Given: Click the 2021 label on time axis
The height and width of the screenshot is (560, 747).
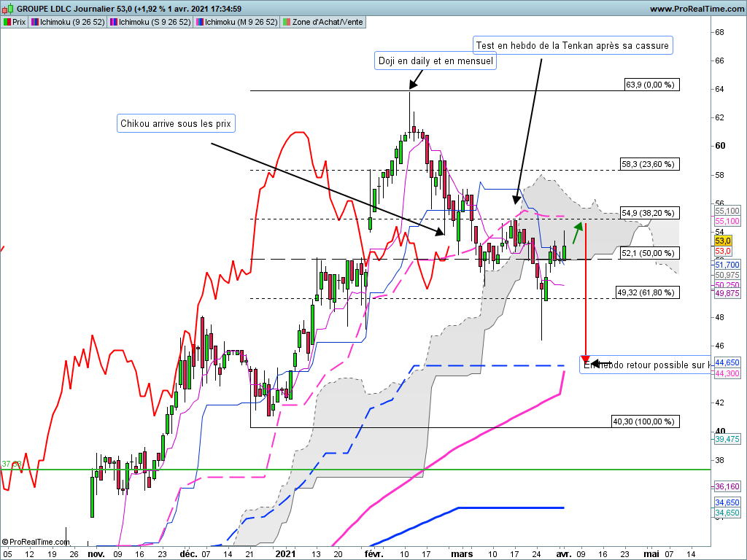Looking at the screenshot, I should [x=286, y=554].
